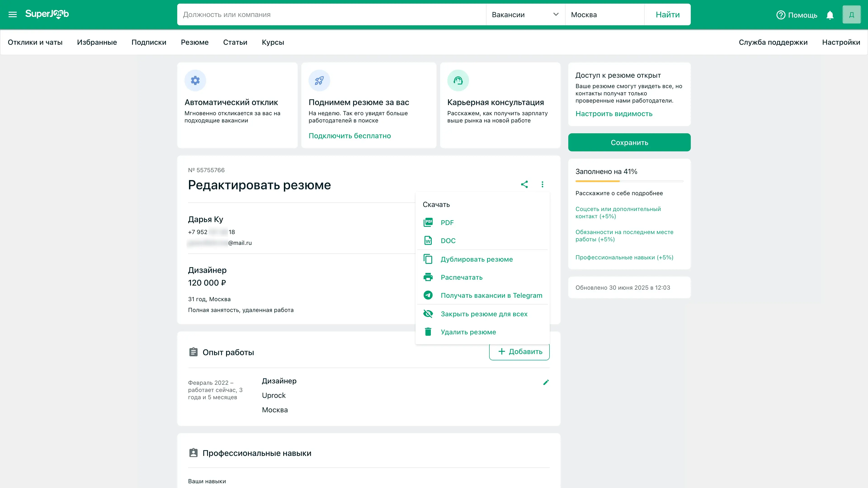Image resolution: width=868 pixels, height=488 pixels.
Task: Open the user avatar profile menu
Action: coord(851,15)
